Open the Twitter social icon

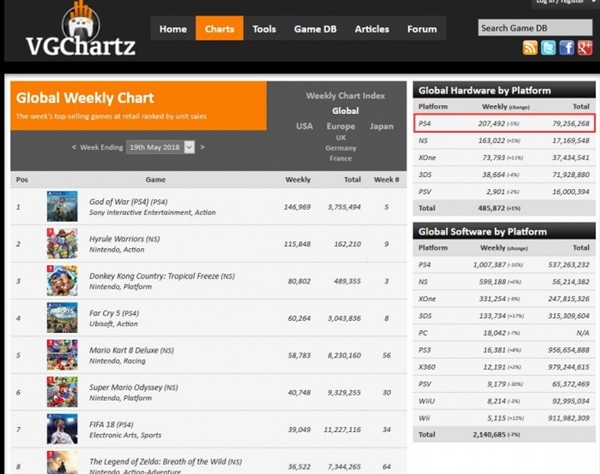(x=548, y=48)
